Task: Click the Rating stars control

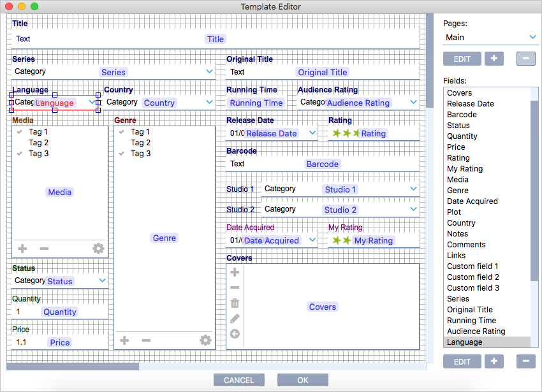Action: (373, 133)
